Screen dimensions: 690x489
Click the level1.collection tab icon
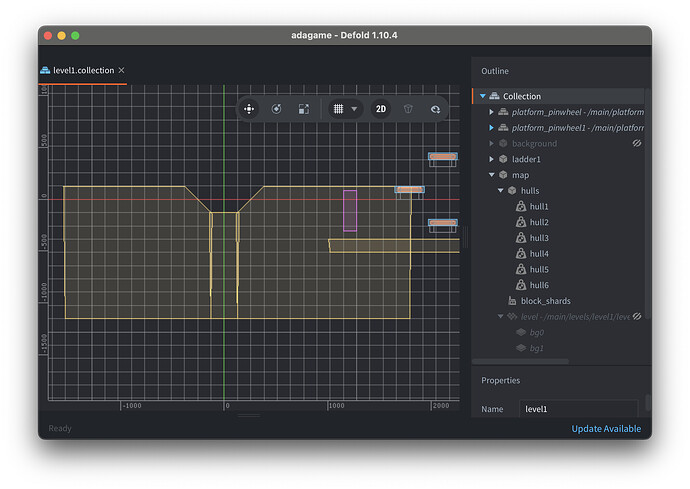click(x=45, y=70)
